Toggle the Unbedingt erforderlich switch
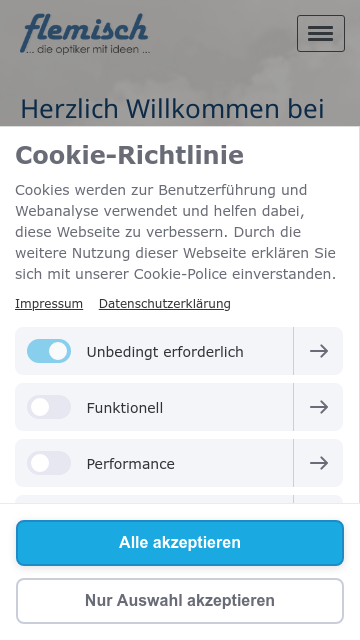Image resolution: width=360 pixels, height=640 pixels. [x=49, y=351]
